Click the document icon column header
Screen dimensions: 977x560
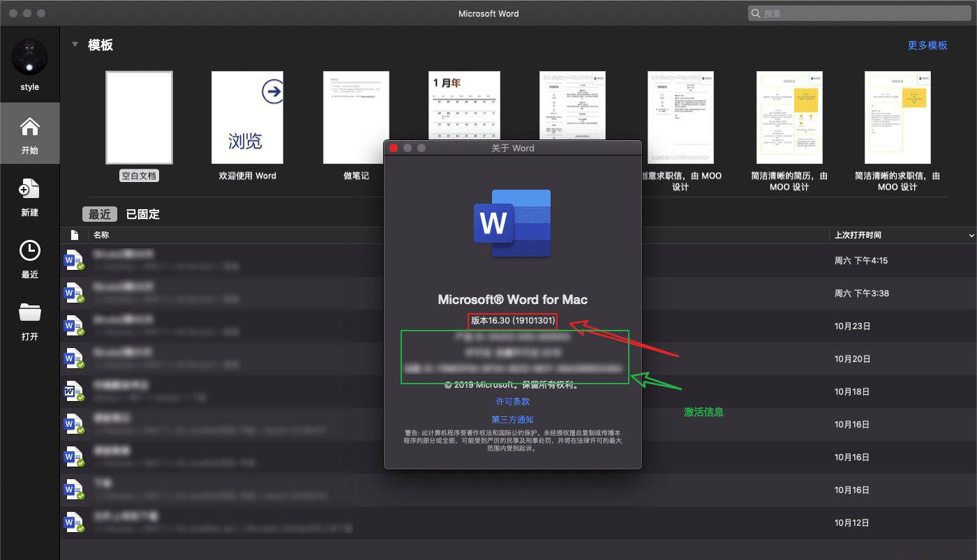pos(75,235)
